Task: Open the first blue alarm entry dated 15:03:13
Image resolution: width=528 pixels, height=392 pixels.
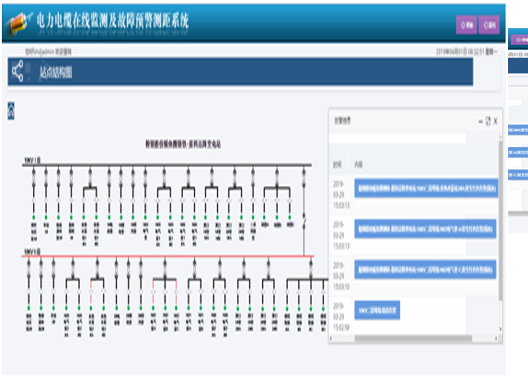Action: click(426, 188)
